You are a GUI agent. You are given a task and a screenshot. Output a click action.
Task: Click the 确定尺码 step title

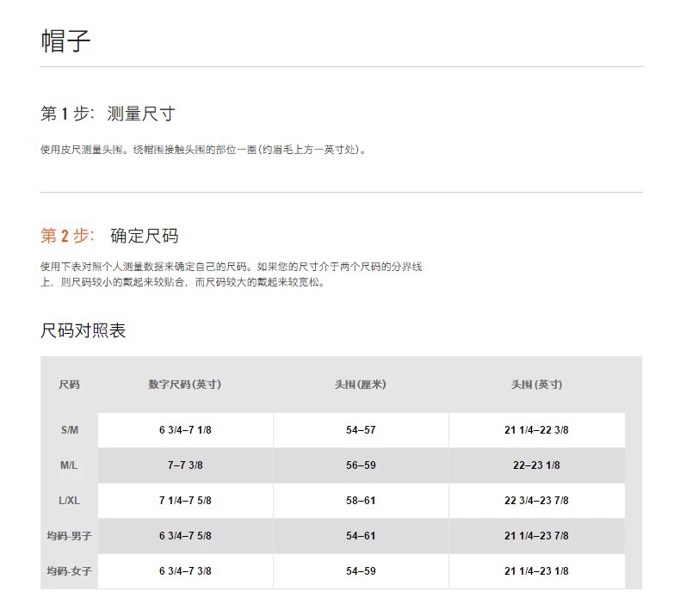click(x=145, y=236)
